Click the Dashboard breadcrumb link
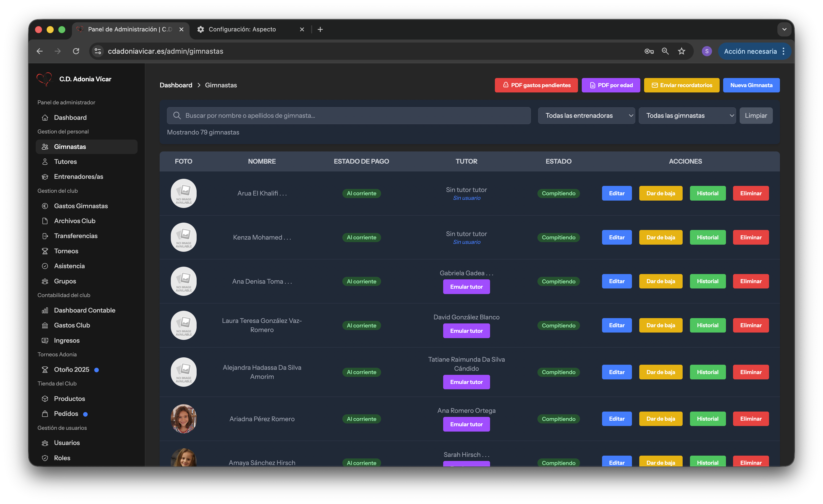This screenshot has height=504, width=823. [x=176, y=85]
